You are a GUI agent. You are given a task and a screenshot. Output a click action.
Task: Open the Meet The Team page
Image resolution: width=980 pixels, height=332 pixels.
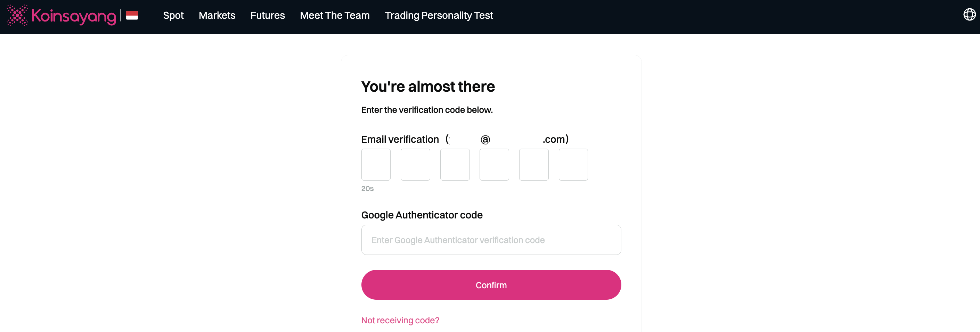[x=335, y=16]
